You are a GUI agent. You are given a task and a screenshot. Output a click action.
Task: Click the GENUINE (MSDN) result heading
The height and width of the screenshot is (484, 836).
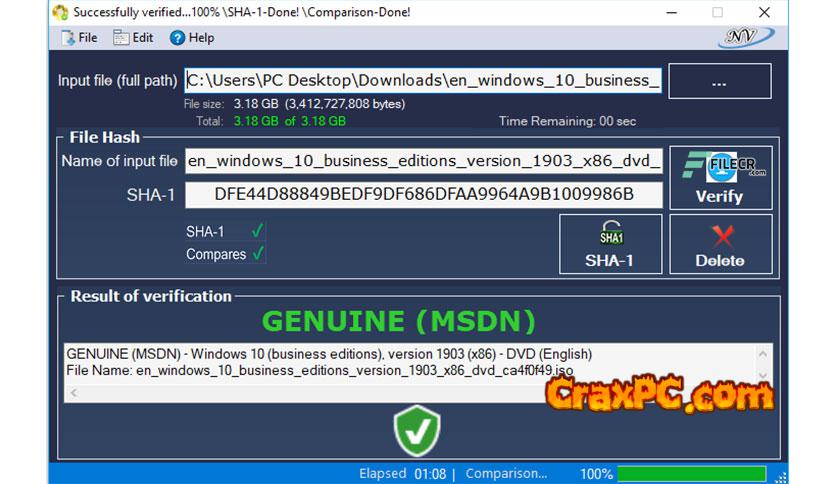(x=399, y=321)
